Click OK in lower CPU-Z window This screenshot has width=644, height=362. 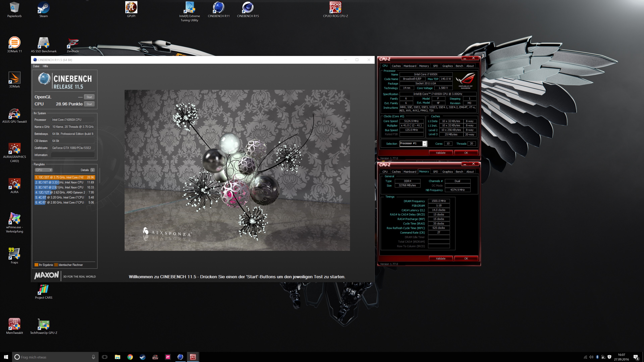(x=466, y=258)
